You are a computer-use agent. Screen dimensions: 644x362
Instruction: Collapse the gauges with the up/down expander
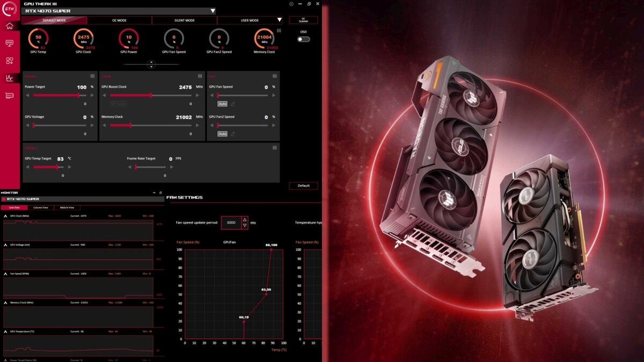pos(151,64)
